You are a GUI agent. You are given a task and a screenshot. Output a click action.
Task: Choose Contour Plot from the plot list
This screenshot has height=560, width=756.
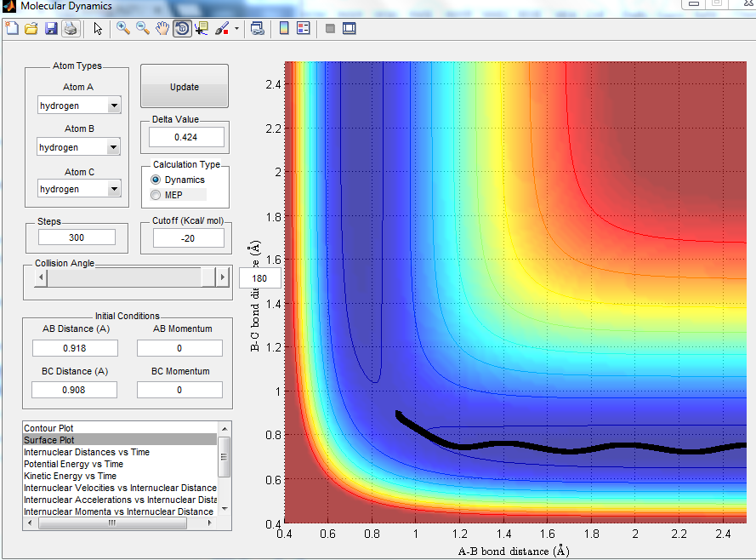(x=48, y=428)
